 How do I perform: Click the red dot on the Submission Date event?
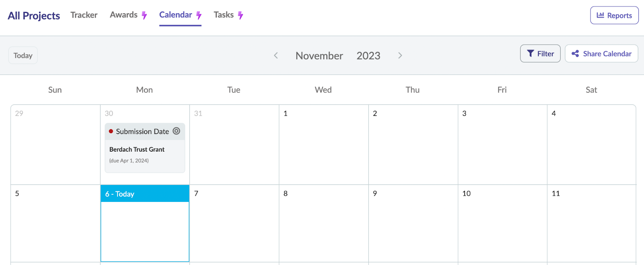click(111, 131)
